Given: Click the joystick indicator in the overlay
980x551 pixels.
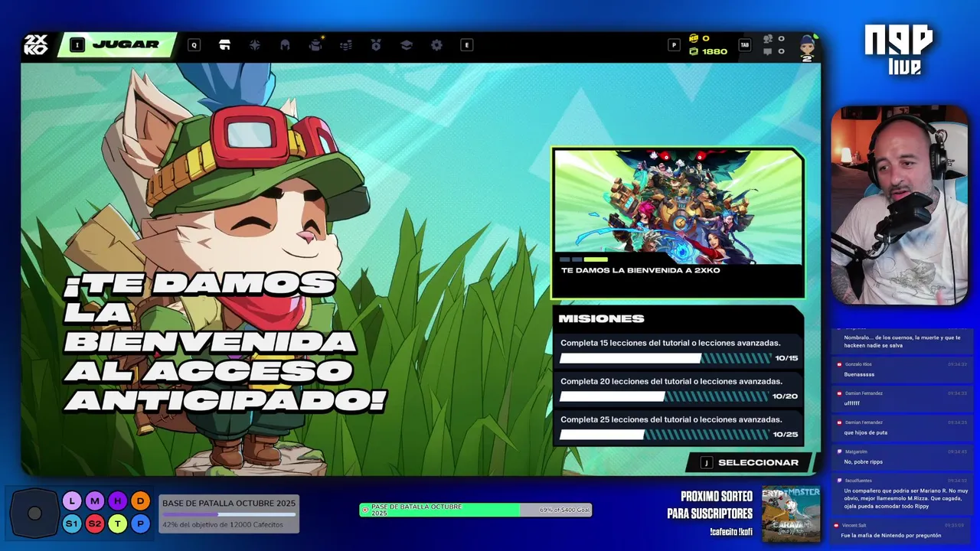Looking at the screenshot, I should pos(34,514).
